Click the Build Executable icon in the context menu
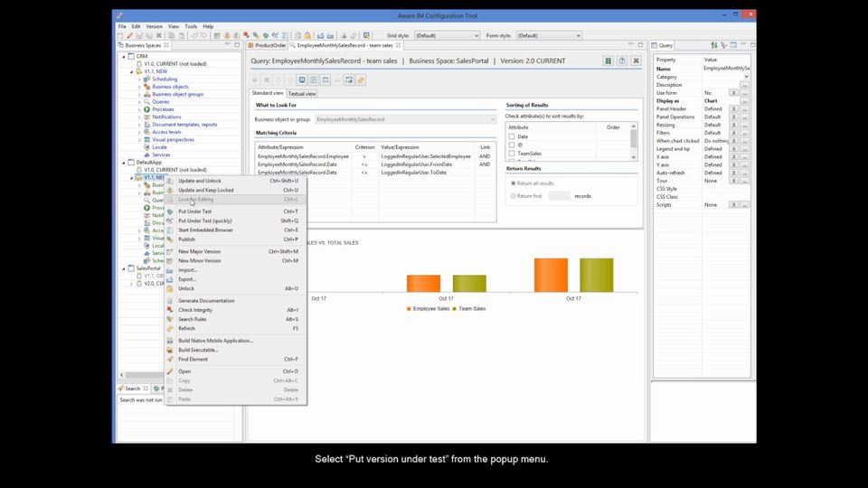The image size is (868, 488). [170, 350]
